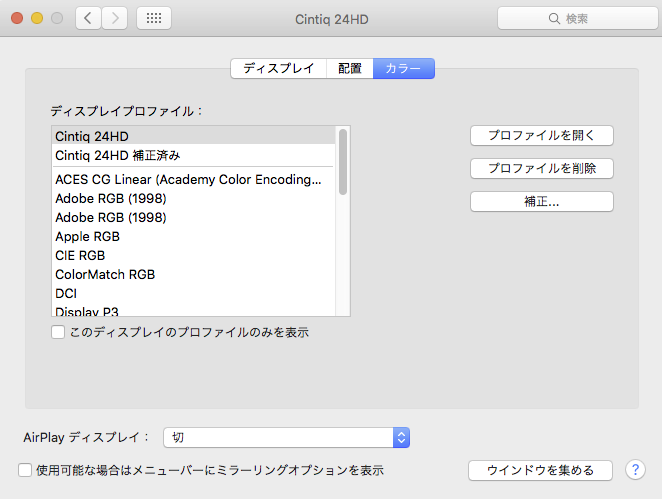Show all preferences grid icon
The width and height of the screenshot is (662, 499).
[153, 18]
